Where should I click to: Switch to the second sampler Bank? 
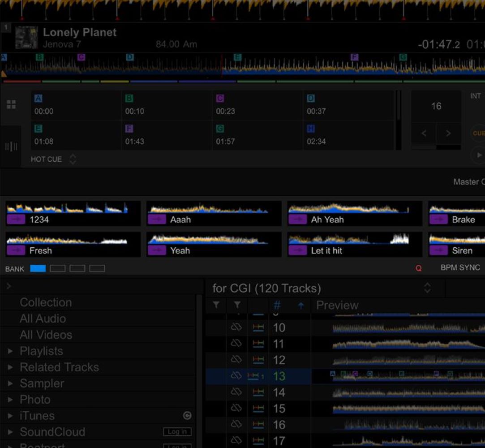point(56,268)
